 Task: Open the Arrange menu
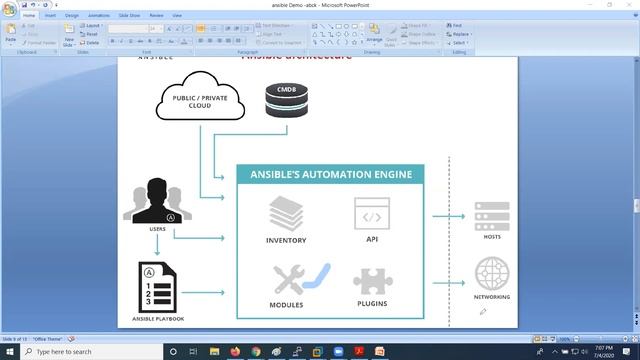click(374, 34)
